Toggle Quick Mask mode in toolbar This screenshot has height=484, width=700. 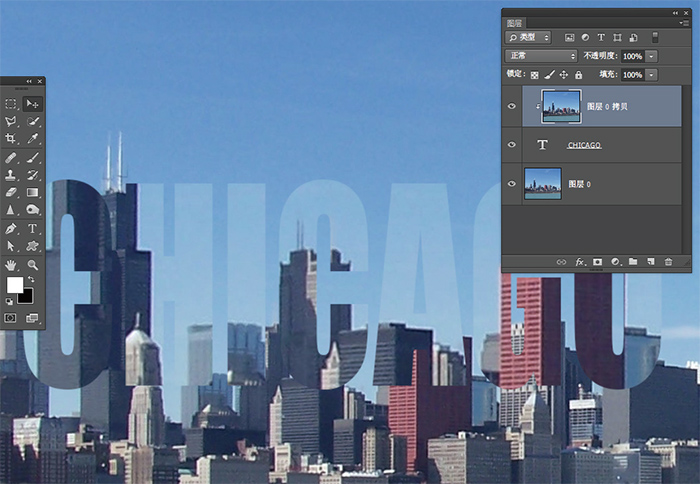click(10, 318)
